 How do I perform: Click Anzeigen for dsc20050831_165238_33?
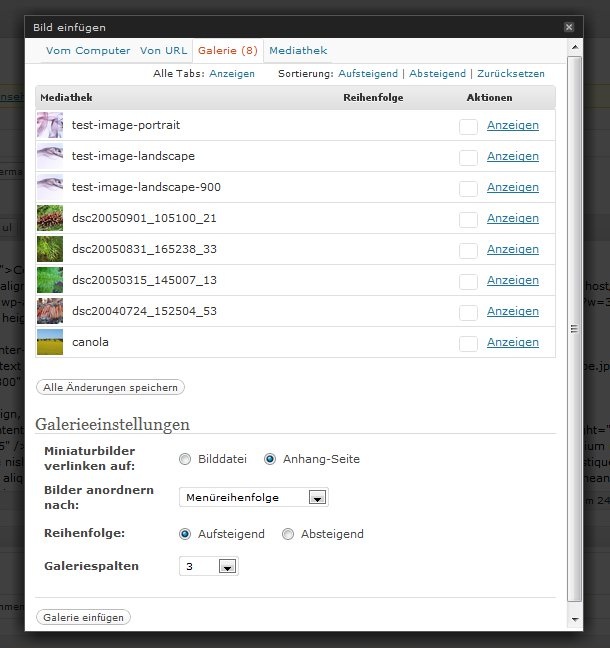point(512,249)
